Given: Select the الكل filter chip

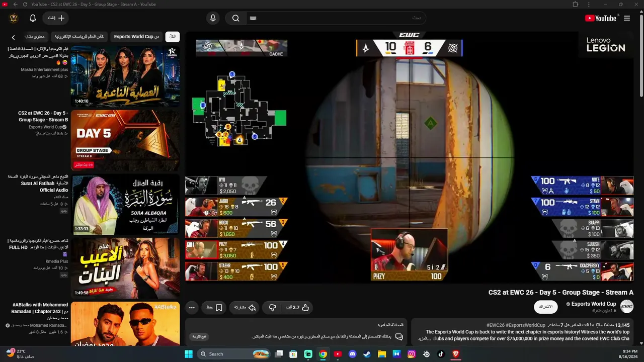Looking at the screenshot, I should (x=173, y=36).
